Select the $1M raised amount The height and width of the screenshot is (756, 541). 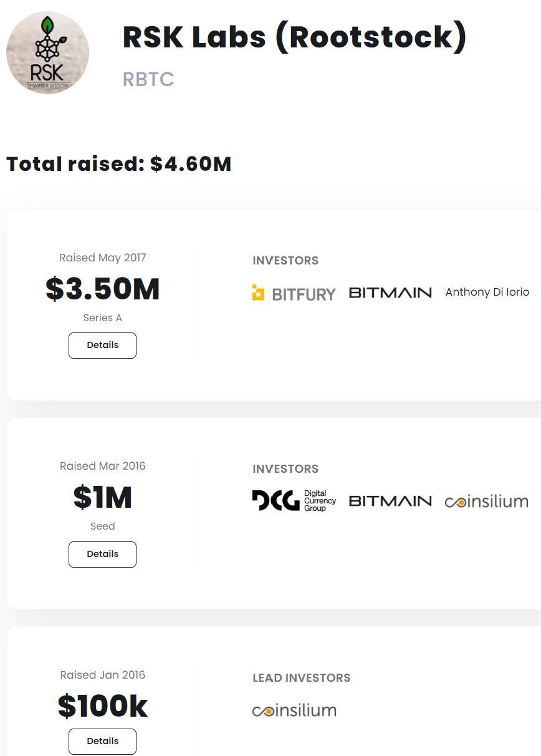point(103,497)
